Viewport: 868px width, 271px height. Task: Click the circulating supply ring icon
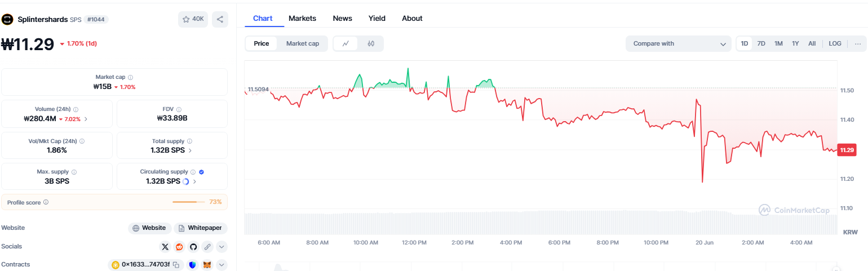click(x=185, y=181)
